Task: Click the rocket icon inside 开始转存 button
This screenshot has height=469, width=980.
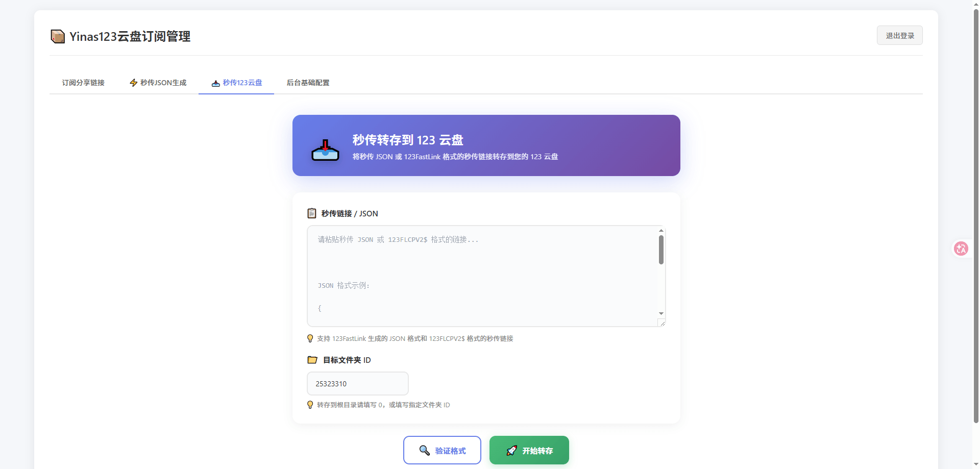Action: pyautogui.click(x=511, y=450)
